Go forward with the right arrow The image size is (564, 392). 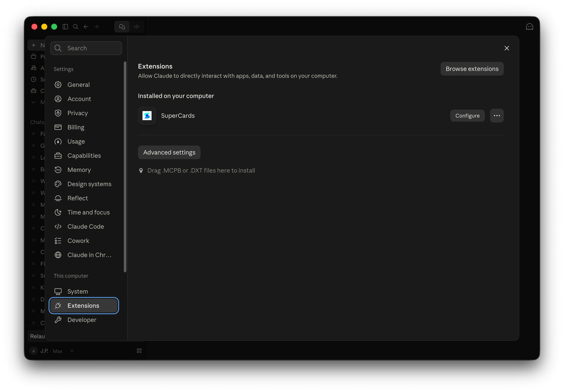click(x=96, y=26)
